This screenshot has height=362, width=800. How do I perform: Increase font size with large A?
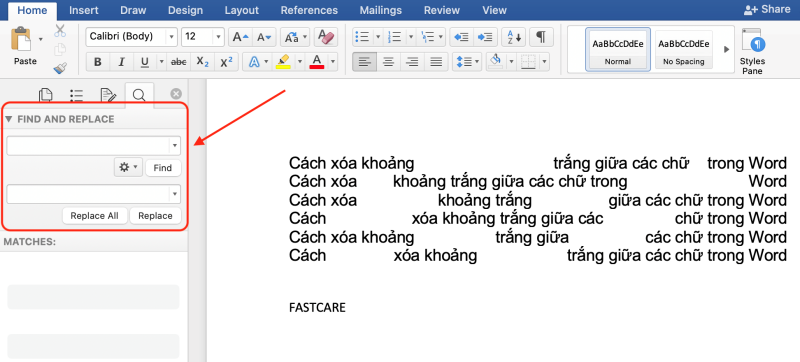240,37
